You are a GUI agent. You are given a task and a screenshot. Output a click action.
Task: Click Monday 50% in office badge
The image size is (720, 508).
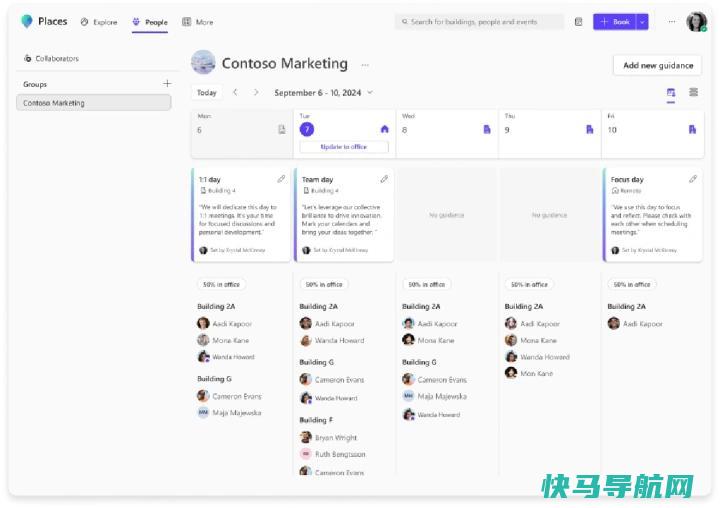tap(221, 284)
